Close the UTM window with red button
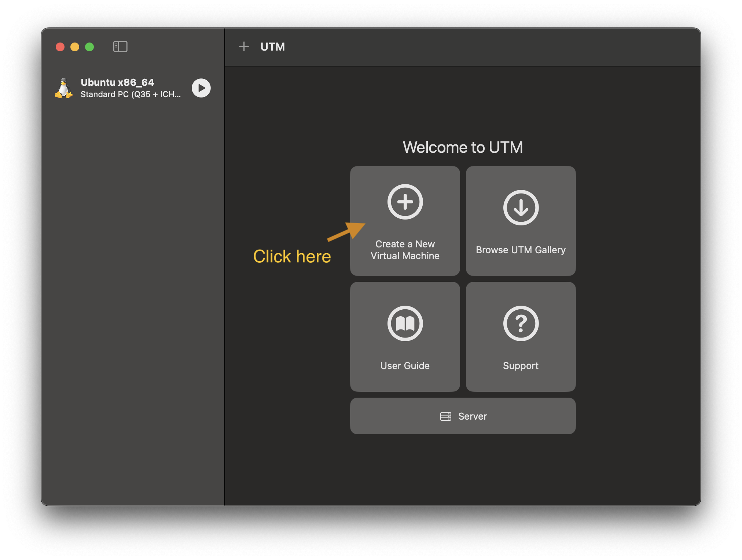Screen dimensions: 742x560 (60, 47)
